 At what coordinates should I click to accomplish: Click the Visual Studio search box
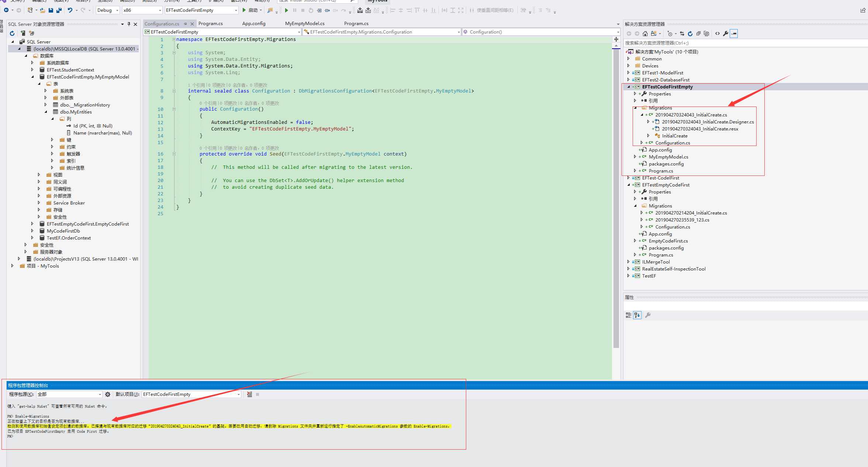(x=317, y=1)
